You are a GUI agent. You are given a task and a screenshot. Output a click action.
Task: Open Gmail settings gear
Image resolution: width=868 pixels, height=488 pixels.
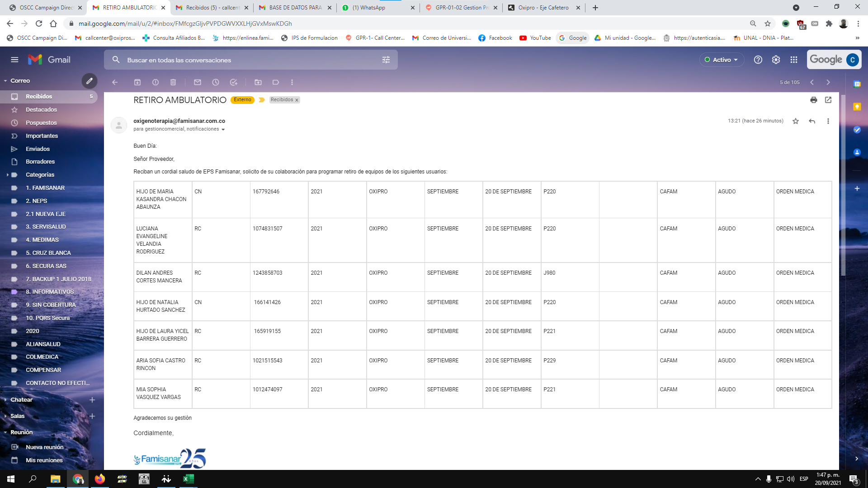click(x=776, y=60)
